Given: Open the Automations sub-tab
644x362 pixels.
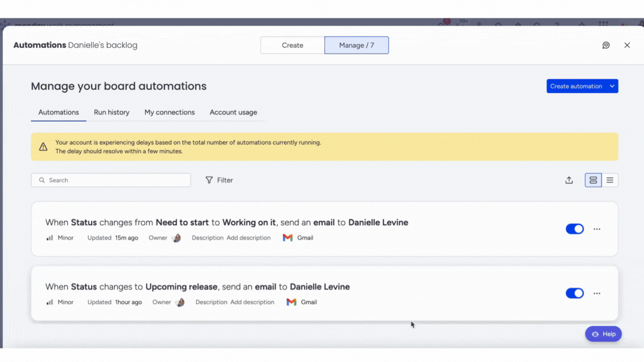Looking at the screenshot, I should [59, 112].
